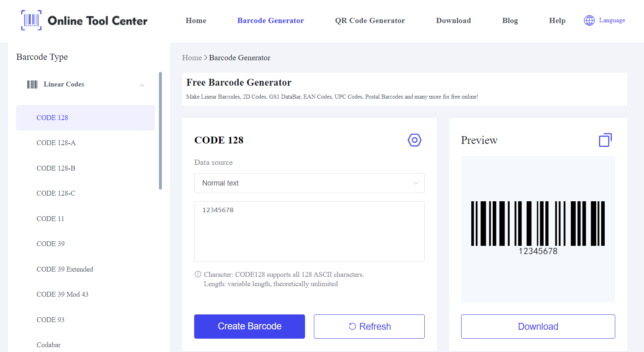The height and width of the screenshot is (352, 644).
Task: Open the Download nav item
Action: click(453, 21)
